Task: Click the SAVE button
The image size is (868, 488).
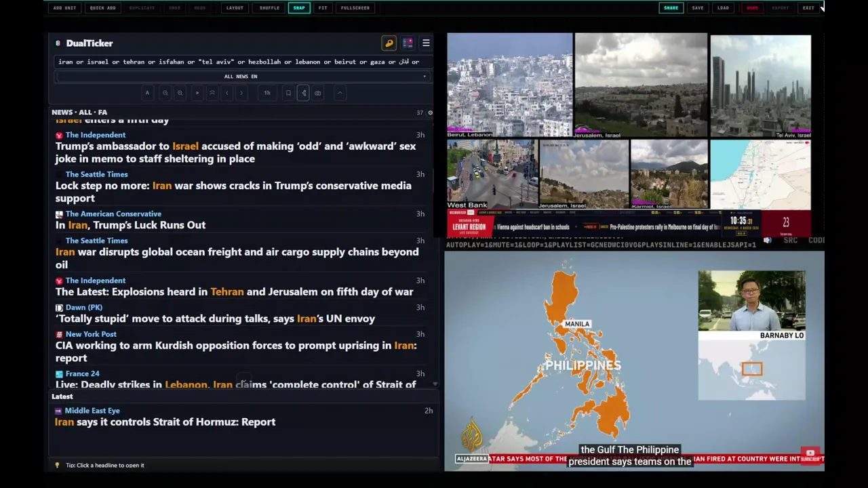Action: coord(698,7)
